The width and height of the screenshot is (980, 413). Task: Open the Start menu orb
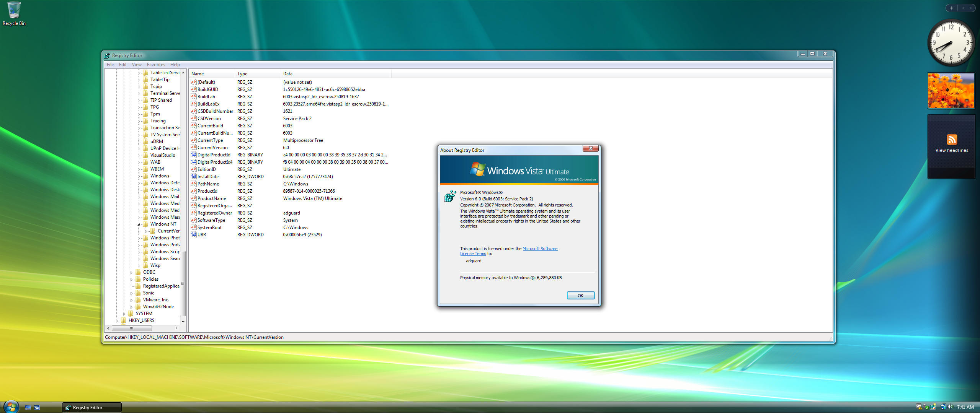pyautogui.click(x=11, y=407)
